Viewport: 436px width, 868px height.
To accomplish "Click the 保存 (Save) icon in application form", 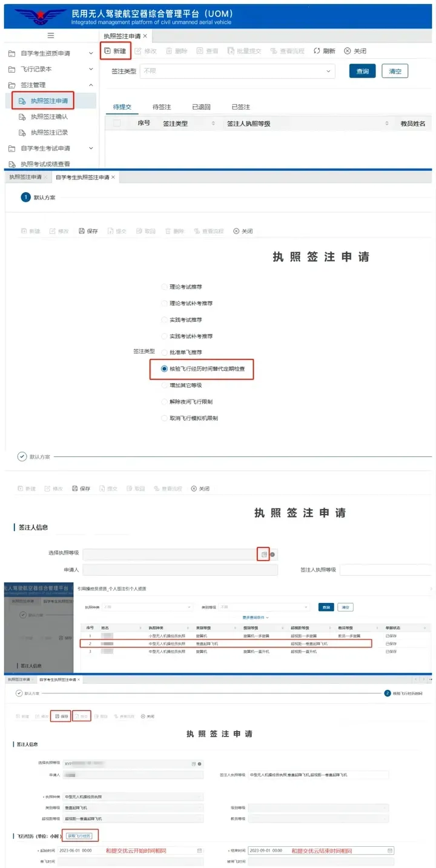I will [x=82, y=232].
